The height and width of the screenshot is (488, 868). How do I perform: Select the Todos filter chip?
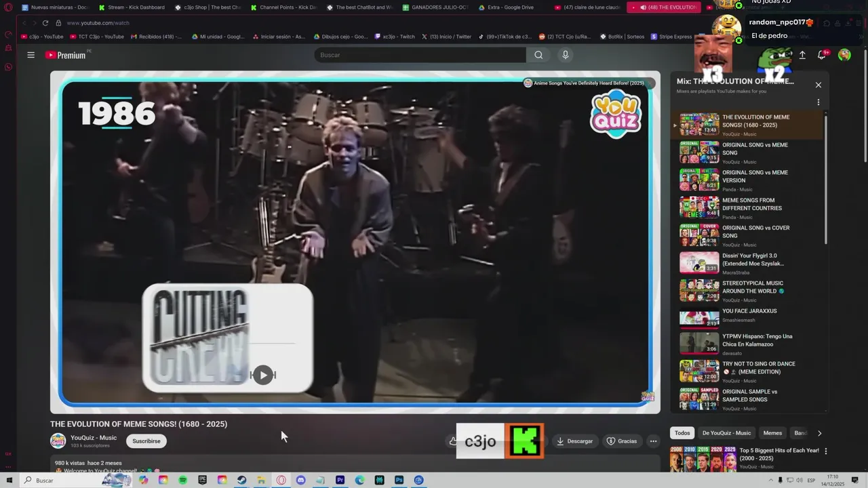682,433
